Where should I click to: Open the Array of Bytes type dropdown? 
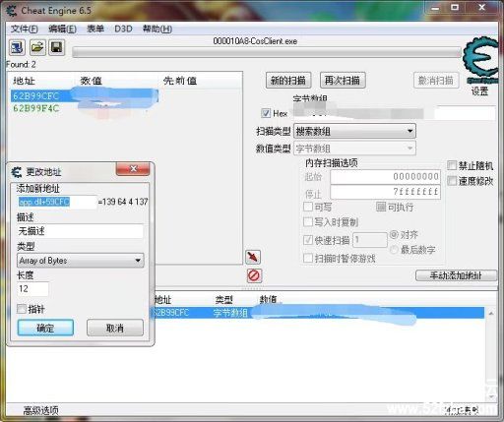pos(81,261)
